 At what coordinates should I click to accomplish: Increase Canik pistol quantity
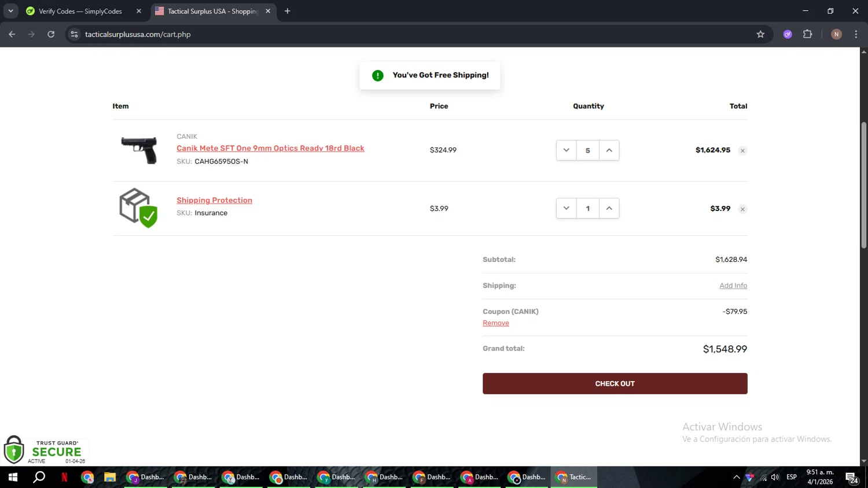pyautogui.click(x=609, y=150)
